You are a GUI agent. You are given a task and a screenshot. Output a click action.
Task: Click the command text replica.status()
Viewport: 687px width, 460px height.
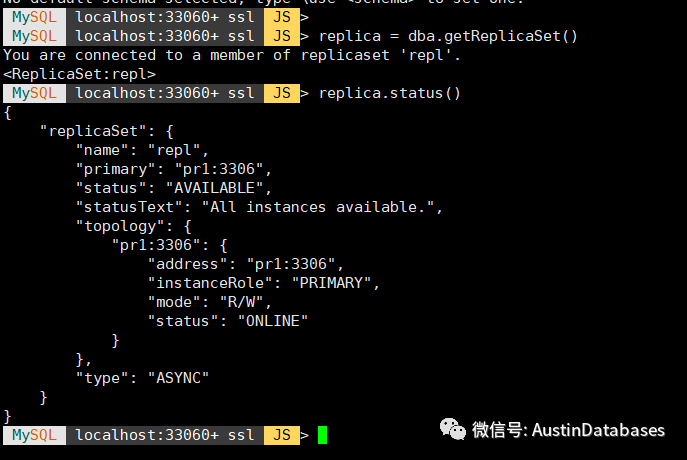point(390,93)
